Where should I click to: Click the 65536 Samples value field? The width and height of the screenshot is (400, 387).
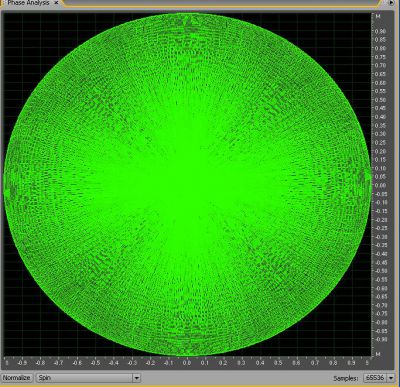click(375, 378)
